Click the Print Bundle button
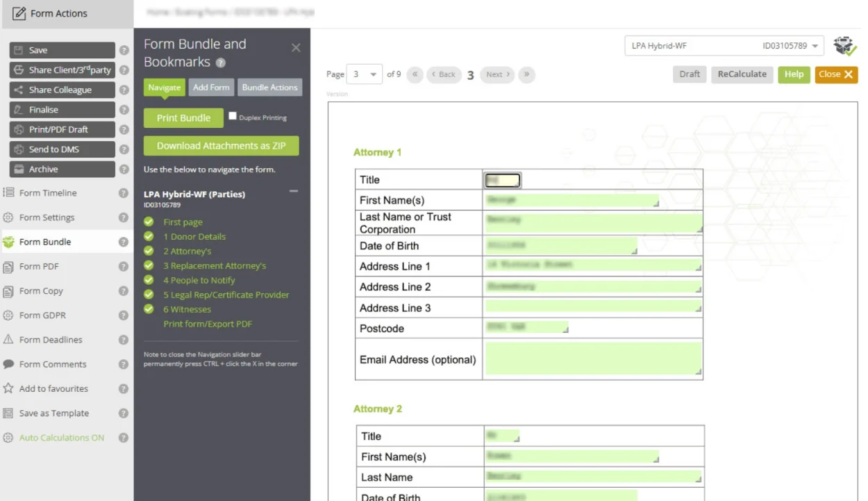This screenshot has height=501, width=868. coord(183,117)
